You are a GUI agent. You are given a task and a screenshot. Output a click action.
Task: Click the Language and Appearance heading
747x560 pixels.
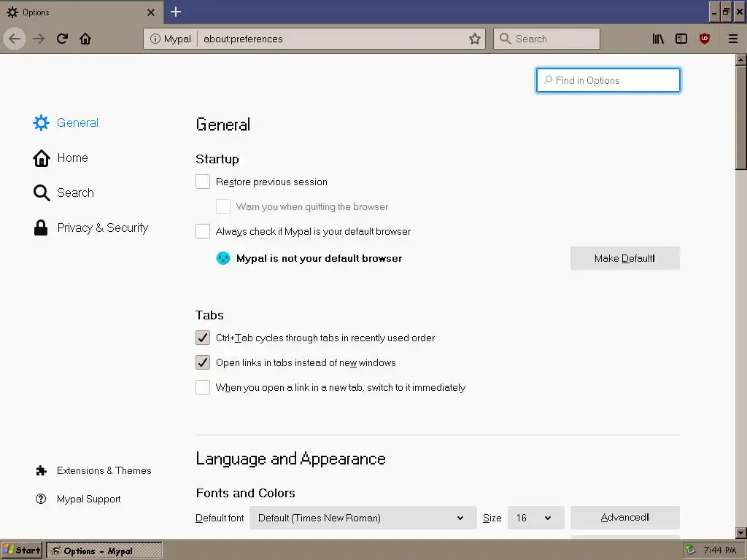click(290, 459)
